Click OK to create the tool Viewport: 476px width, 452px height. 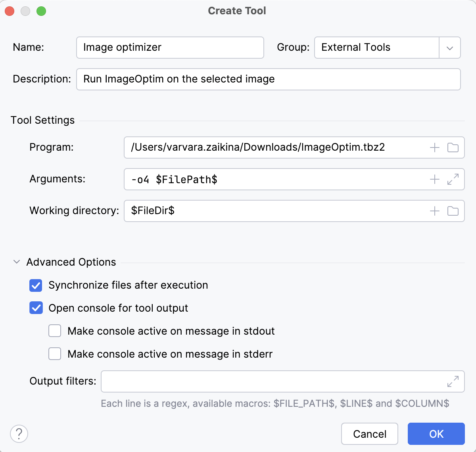[x=436, y=434]
